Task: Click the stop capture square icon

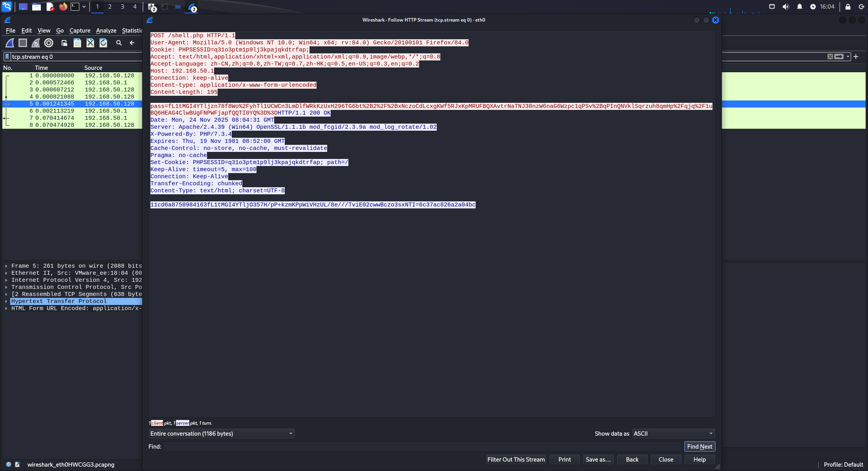Action: click(23, 43)
